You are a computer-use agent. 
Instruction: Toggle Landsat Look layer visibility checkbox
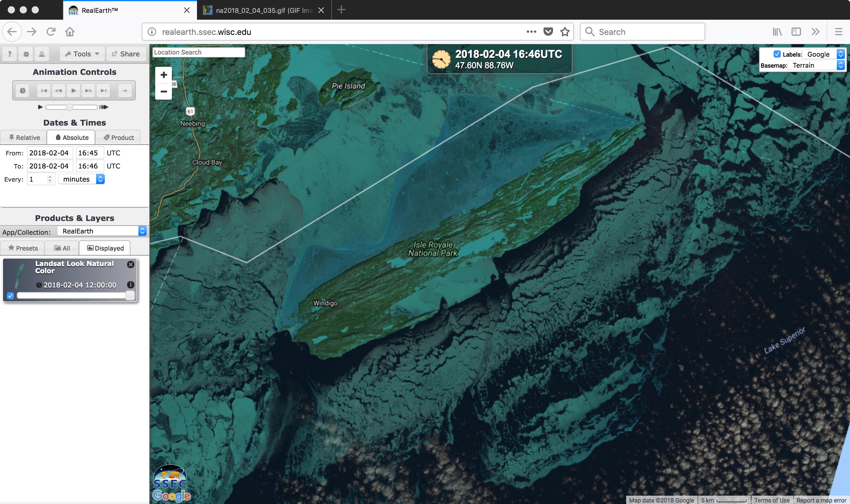pyautogui.click(x=10, y=296)
